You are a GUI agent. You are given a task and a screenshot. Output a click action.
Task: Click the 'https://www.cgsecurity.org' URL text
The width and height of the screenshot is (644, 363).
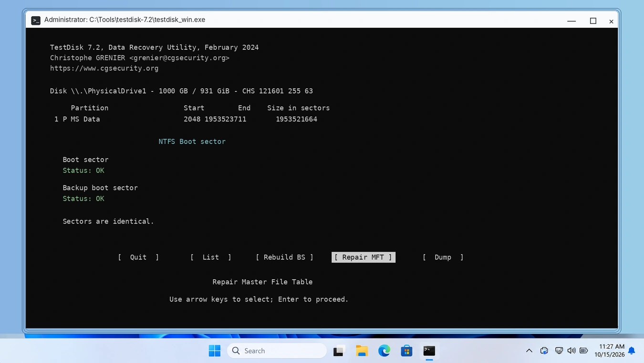click(x=104, y=68)
